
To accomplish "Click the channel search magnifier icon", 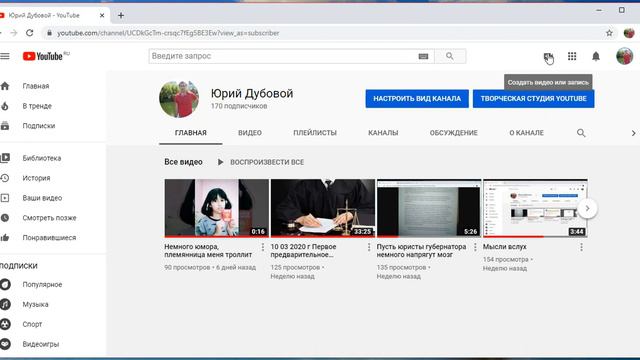I will pyautogui.click(x=581, y=133).
